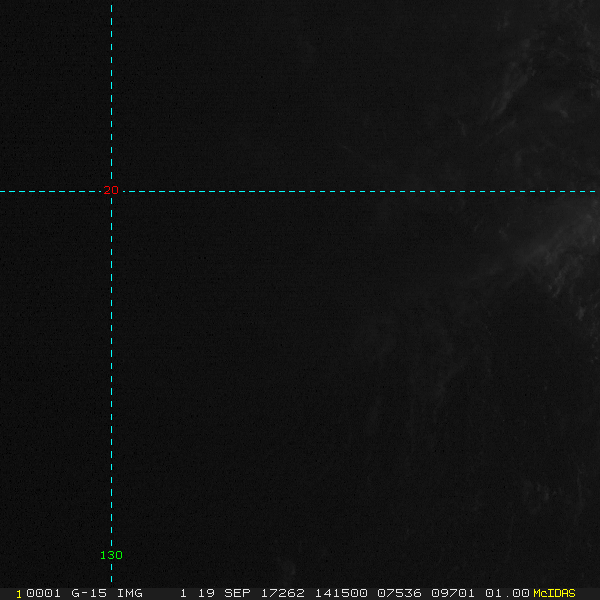Viewport: 600px width, 600px height.
Task: Click the yellow frame indicator 1
Action: 19,594
